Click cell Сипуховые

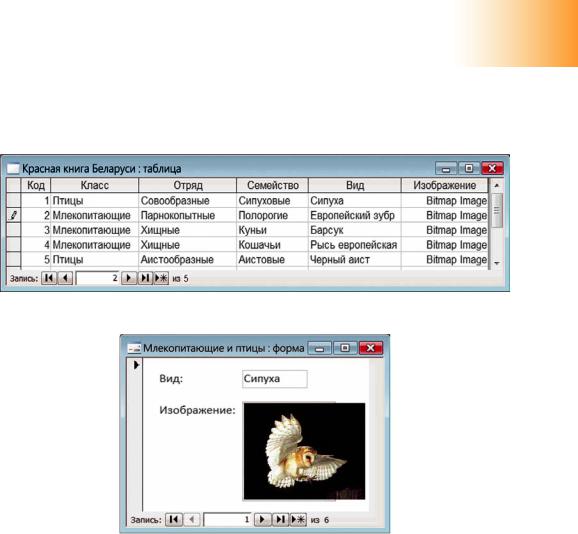[x=272, y=200]
